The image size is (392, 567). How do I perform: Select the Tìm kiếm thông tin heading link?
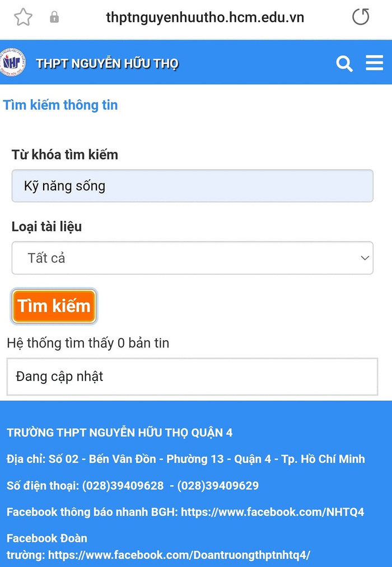coord(60,105)
